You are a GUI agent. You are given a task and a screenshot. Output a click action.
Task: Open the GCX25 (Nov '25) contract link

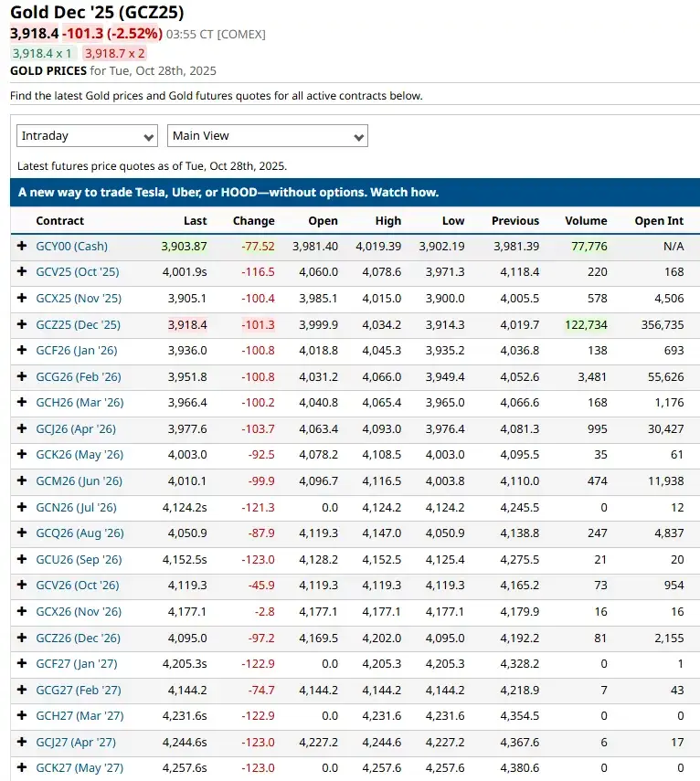coord(78,298)
